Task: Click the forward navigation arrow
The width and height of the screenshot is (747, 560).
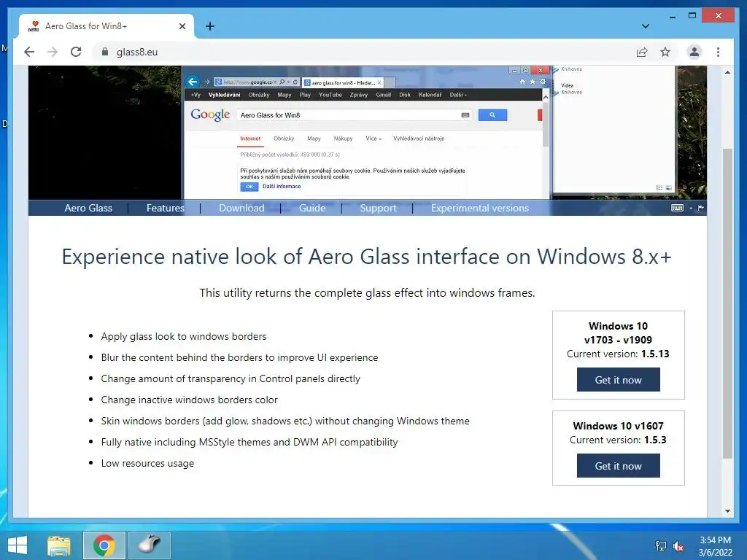Action: [53, 52]
